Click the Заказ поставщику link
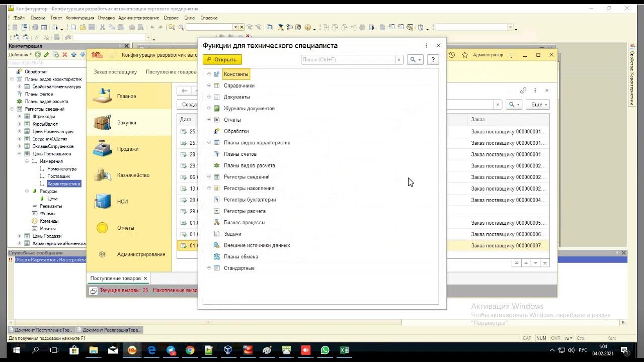The image size is (644, 362). 115,72
